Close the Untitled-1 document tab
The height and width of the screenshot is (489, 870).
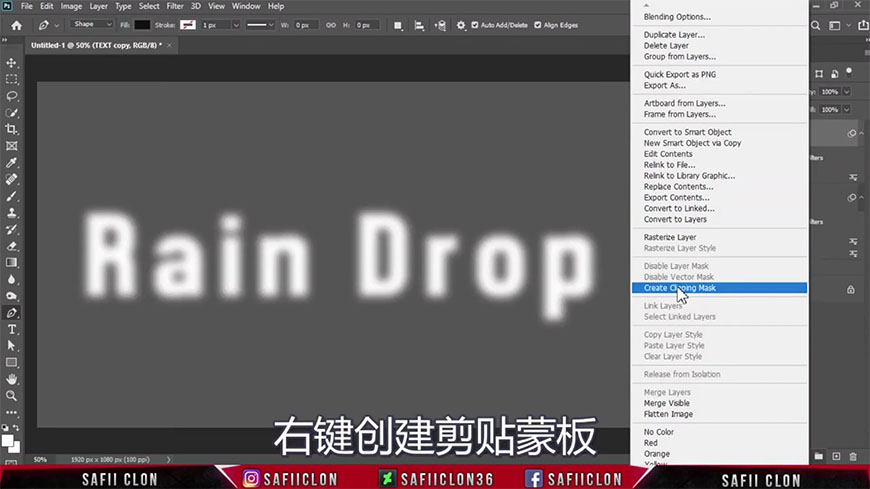(169, 46)
